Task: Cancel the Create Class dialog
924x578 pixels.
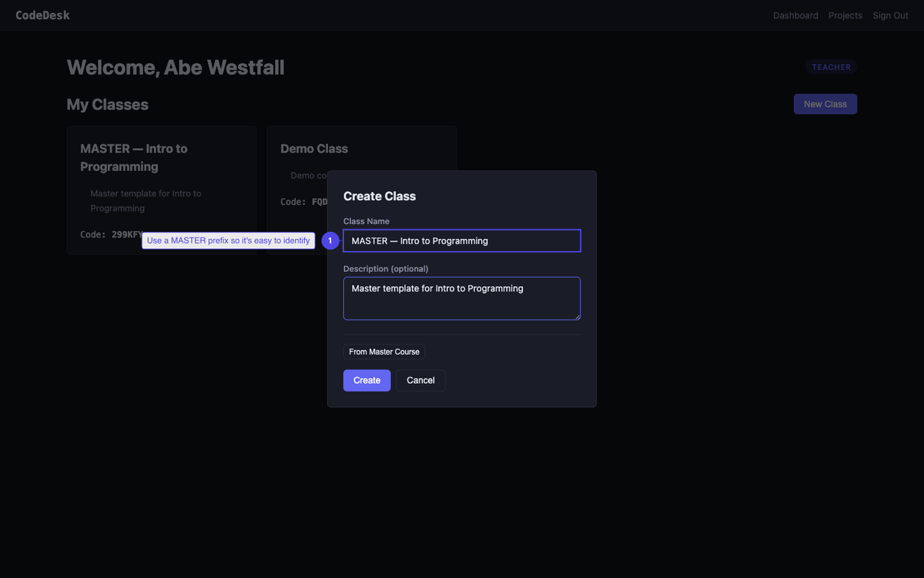Action: 420,381
